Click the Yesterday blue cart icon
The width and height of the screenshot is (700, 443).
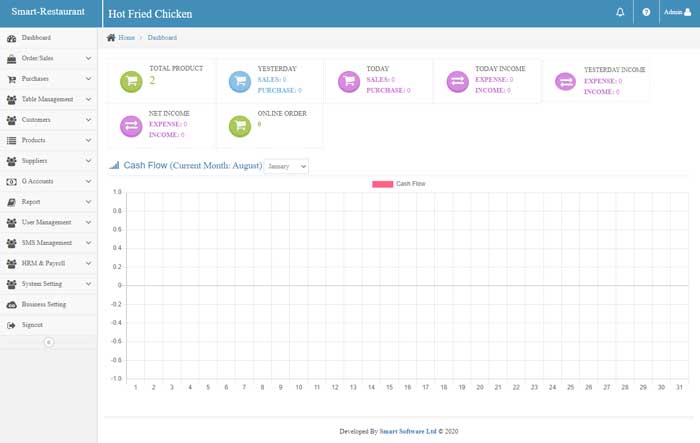click(x=240, y=81)
